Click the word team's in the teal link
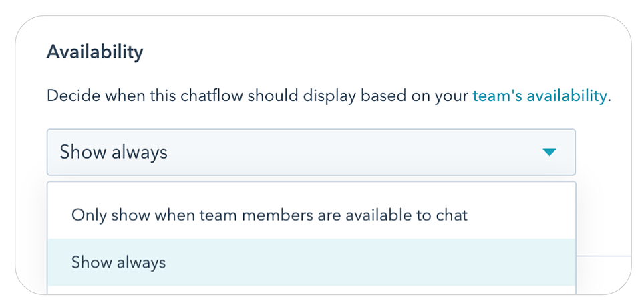The height and width of the screenshot is (303, 644). point(498,96)
